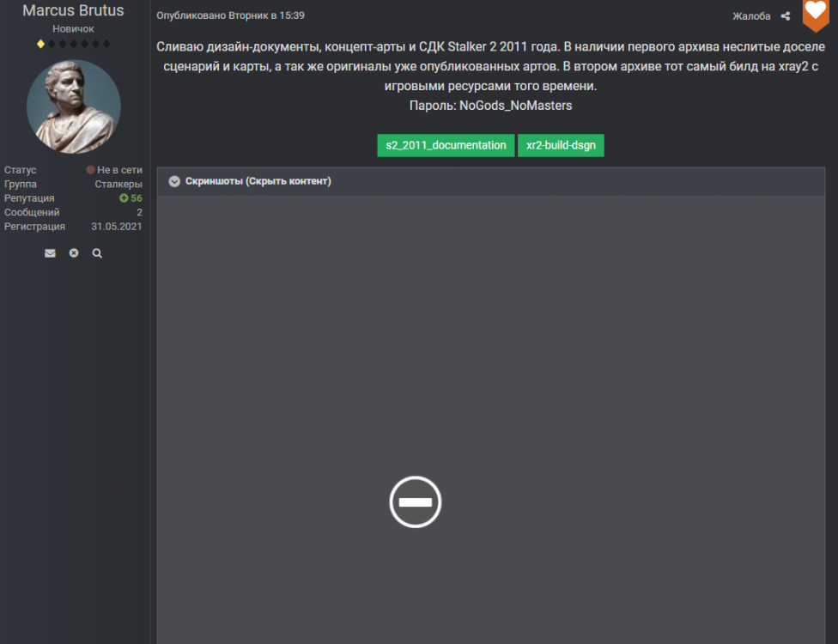
Task: Click the chevron on Скриншоты spoiler header
Action: click(174, 181)
